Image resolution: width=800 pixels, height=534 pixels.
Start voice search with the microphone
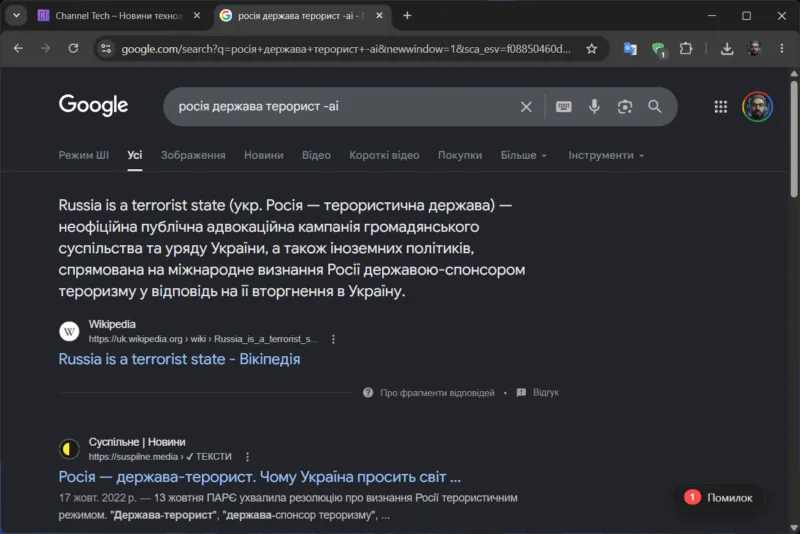click(594, 107)
